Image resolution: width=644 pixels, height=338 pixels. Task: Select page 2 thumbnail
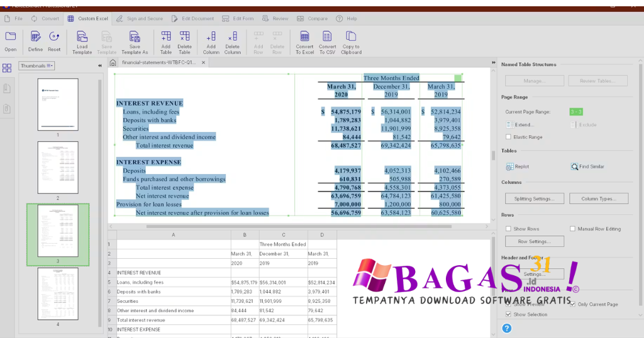point(58,168)
